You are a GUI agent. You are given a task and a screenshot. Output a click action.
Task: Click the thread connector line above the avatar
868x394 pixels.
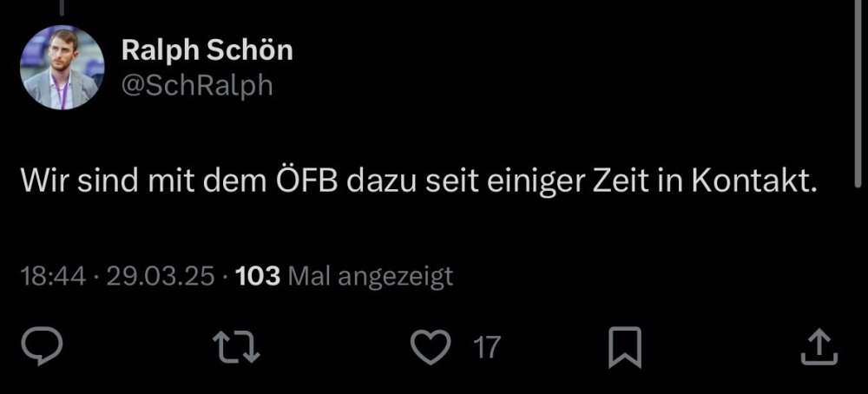pyautogui.click(x=62, y=7)
